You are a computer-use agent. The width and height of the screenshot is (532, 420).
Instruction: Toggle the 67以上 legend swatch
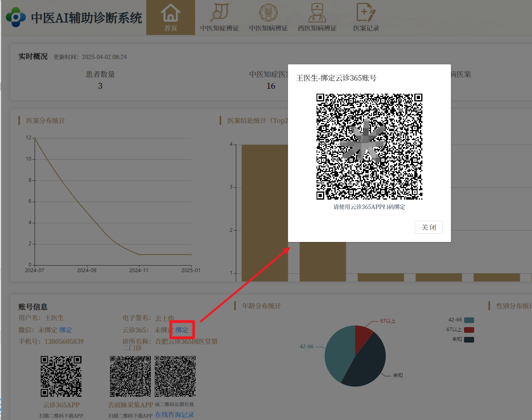(x=469, y=330)
